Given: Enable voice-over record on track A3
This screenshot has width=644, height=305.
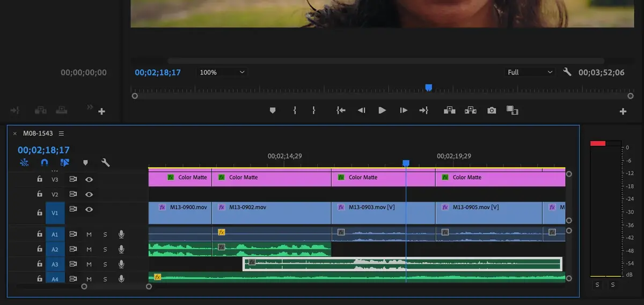Looking at the screenshot, I should pyautogui.click(x=122, y=264).
